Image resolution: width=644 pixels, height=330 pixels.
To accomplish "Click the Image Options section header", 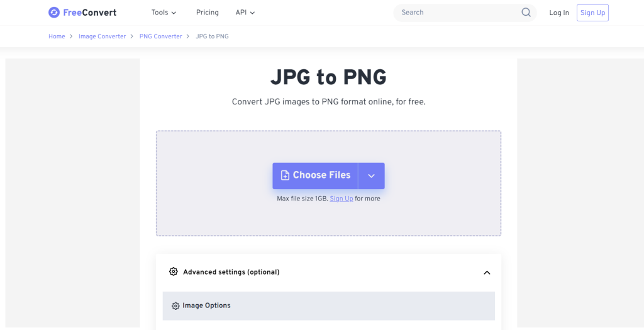I will (328, 306).
